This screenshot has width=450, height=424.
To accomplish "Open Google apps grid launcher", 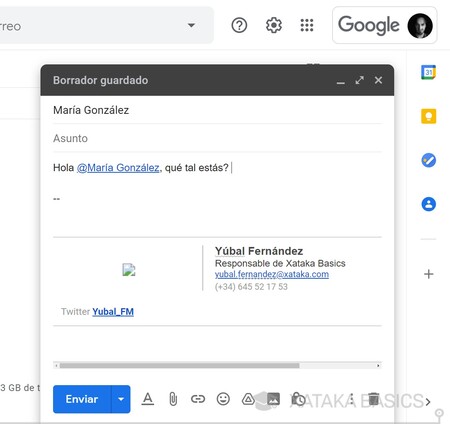I will pos(307,25).
